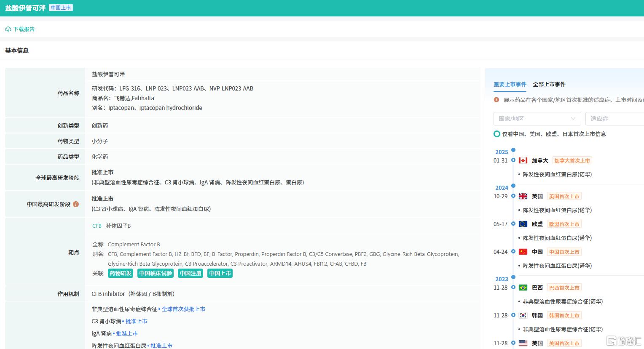Click the South Korea flag icon

[523, 315]
